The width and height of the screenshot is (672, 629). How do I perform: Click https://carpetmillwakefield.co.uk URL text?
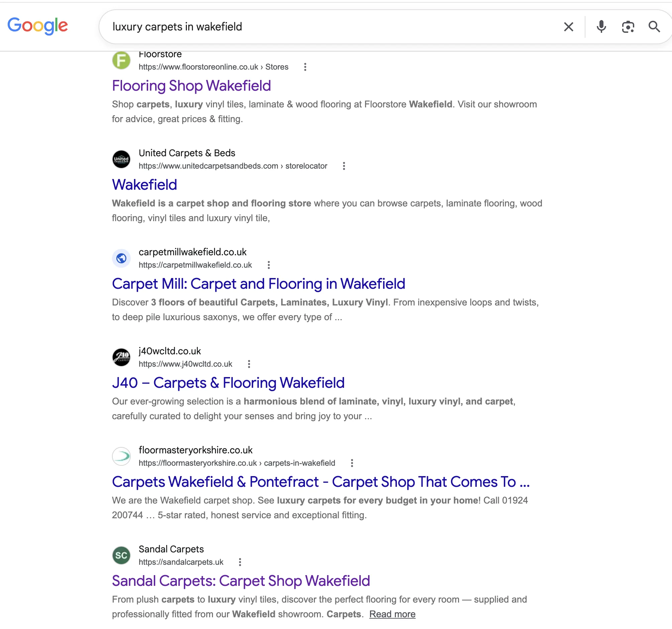(x=195, y=265)
